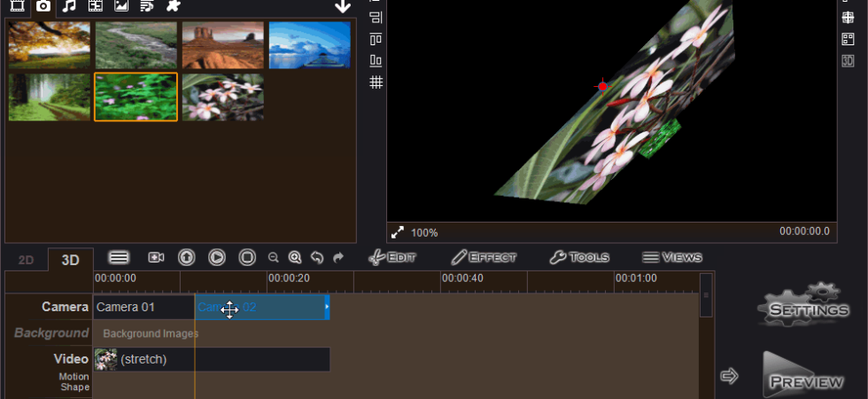Expand the Tools menu
This screenshot has width=868, height=399.
(579, 257)
